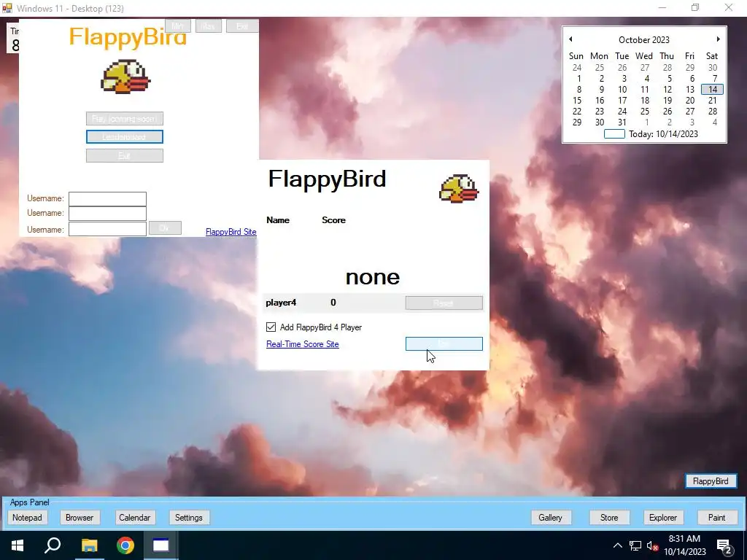The image size is (747, 560).
Task: Select October 18 in the calendar
Action: pos(645,101)
